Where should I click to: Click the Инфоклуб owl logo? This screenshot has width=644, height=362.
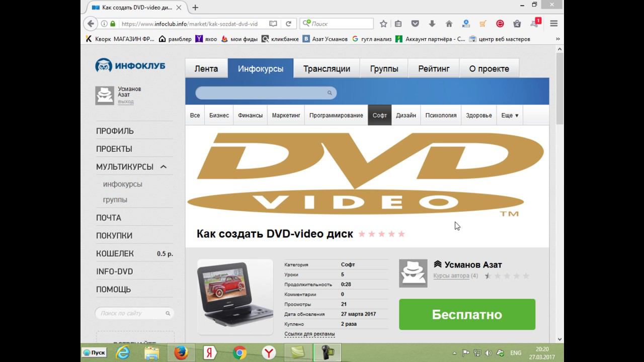pos(130,65)
